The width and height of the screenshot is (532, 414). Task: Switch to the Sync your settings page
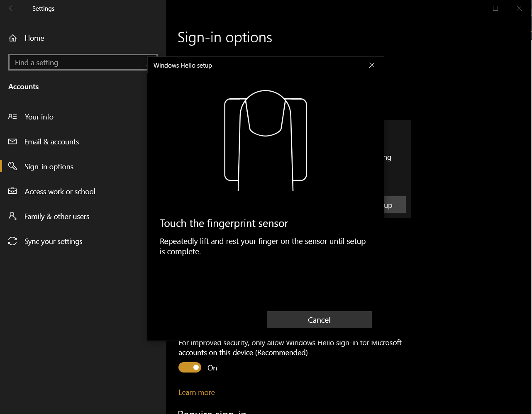pos(53,241)
